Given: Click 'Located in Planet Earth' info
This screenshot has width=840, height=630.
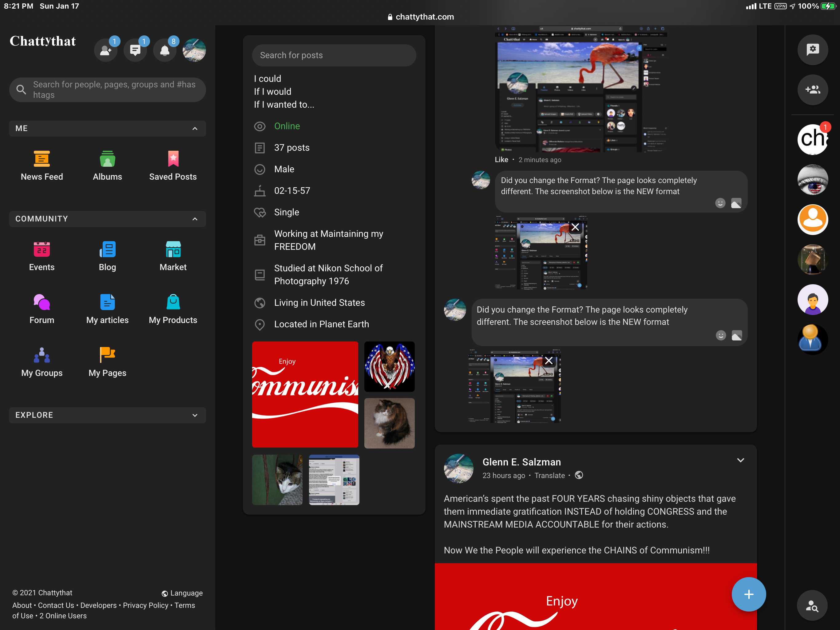Looking at the screenshot, I should point(321,324).
